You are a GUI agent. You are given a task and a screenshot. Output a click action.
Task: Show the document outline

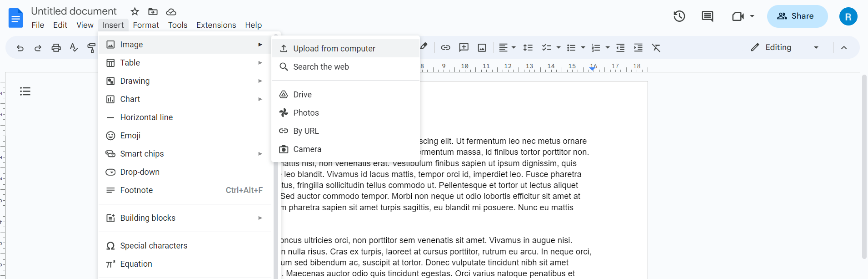pyautogui.click(x=25, y=91)
